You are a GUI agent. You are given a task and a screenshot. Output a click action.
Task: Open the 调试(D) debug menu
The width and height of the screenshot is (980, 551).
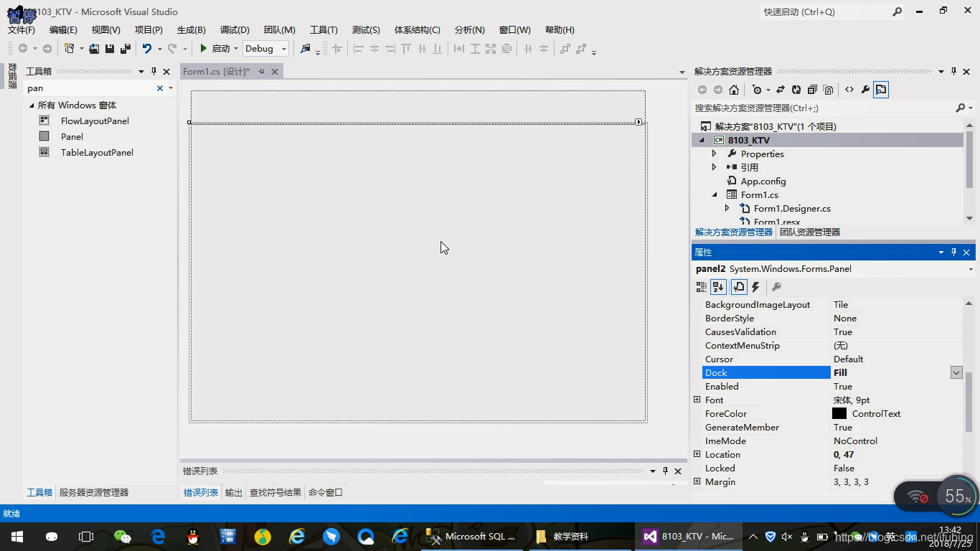235,29
